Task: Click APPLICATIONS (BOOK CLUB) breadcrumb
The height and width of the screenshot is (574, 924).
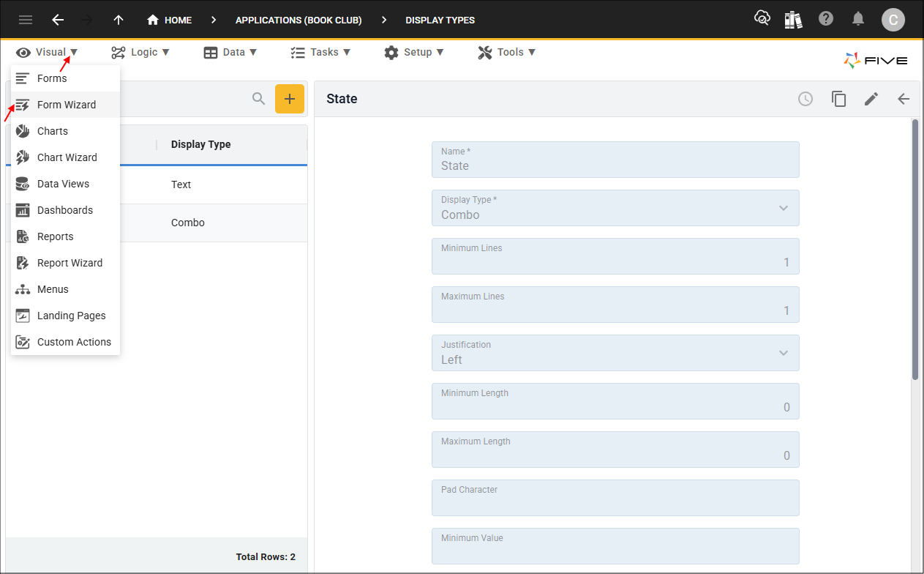Action: [298, 20]
